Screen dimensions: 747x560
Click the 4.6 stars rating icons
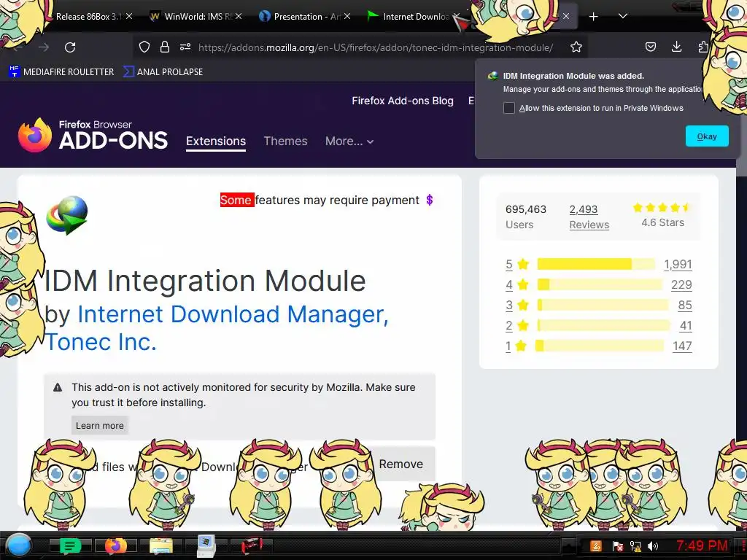click(x=662, y=207)
